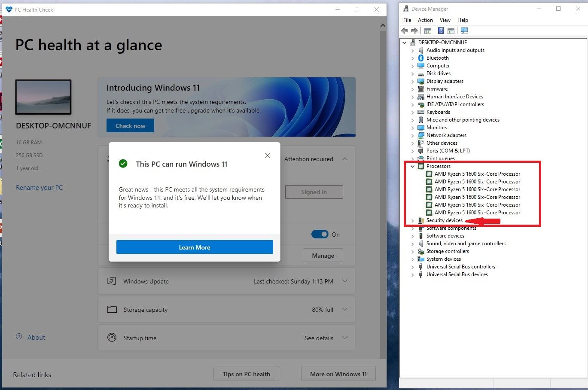Click the Rename your PC link
Screen dimensions: 588x390
point(39,187)
